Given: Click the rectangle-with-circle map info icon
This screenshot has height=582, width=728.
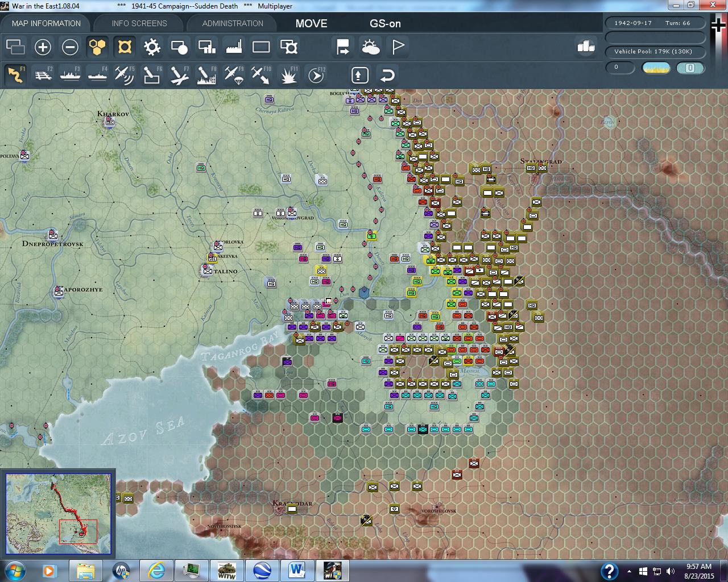Looking at the screenshot, I should [x=179, y=47].
